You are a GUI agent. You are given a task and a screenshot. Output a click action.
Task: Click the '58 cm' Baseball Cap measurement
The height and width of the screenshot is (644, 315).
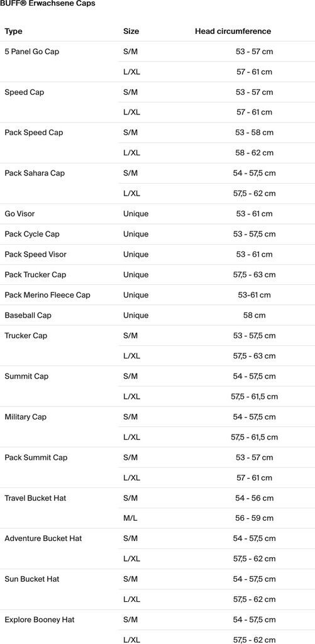click(254, 316)
